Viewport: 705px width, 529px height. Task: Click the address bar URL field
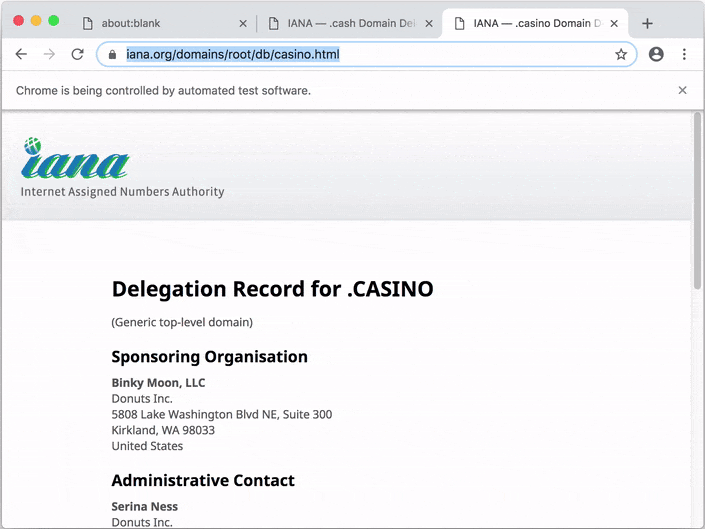tap(370, 55)
